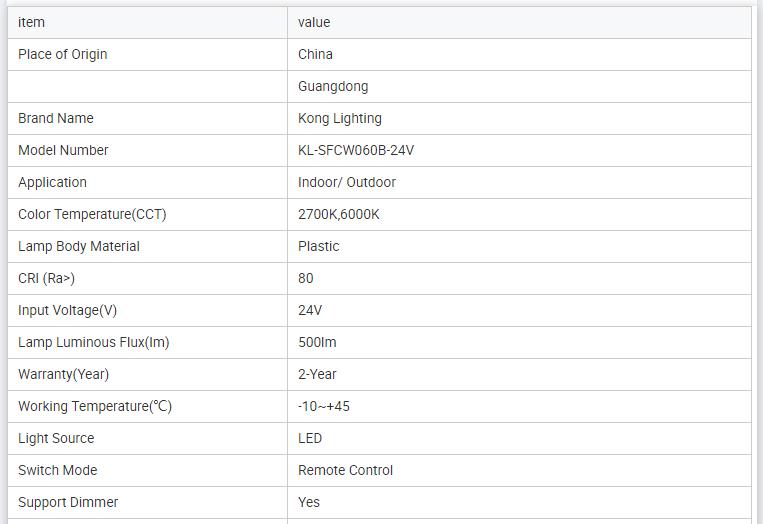The height and width of the screenshot is (524, 763).
Task: Click the '24V' input voltage value
Action: pos(310,310)
